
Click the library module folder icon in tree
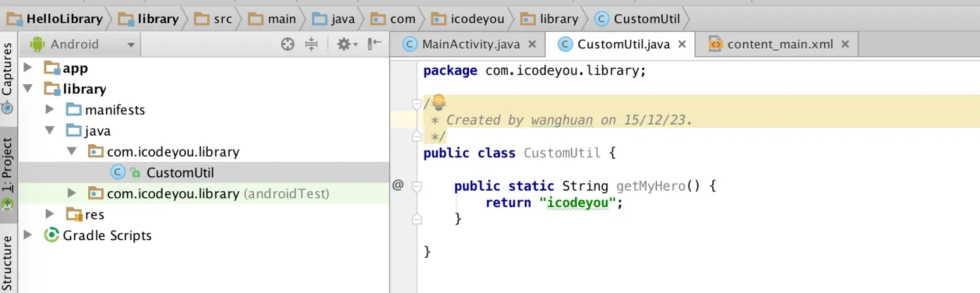point(52,89)
